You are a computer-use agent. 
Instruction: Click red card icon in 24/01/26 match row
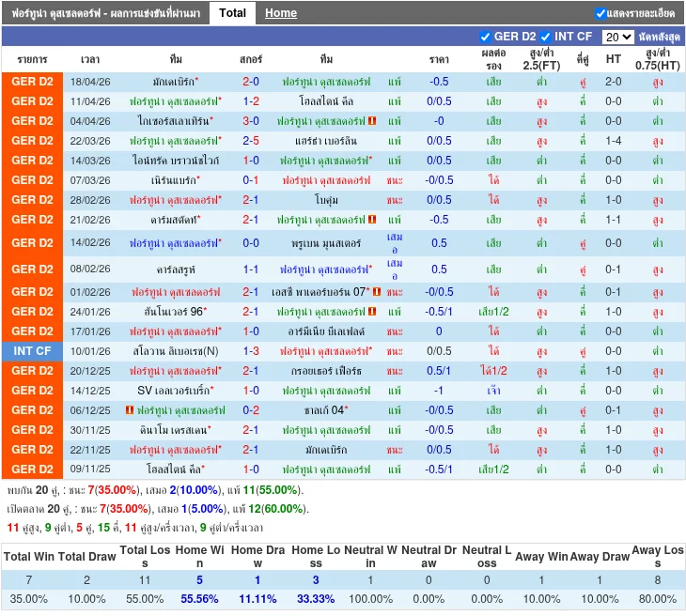click(373, 312)
